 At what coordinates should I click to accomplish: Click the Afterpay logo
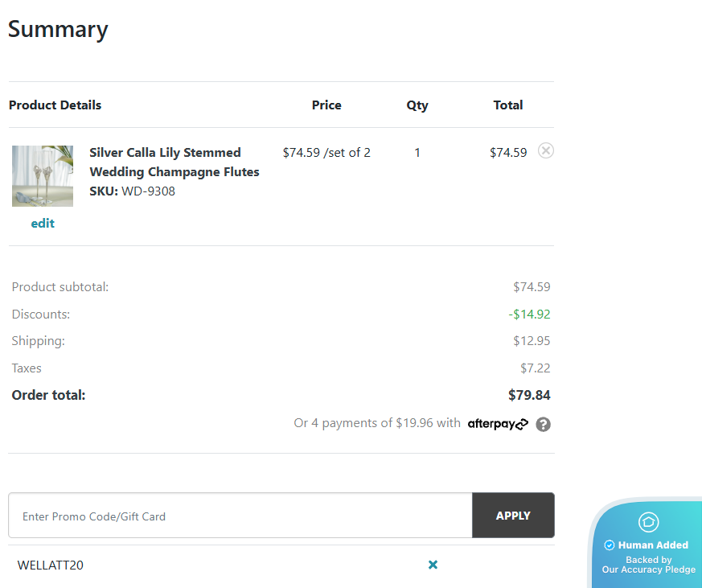click(498, 424)
